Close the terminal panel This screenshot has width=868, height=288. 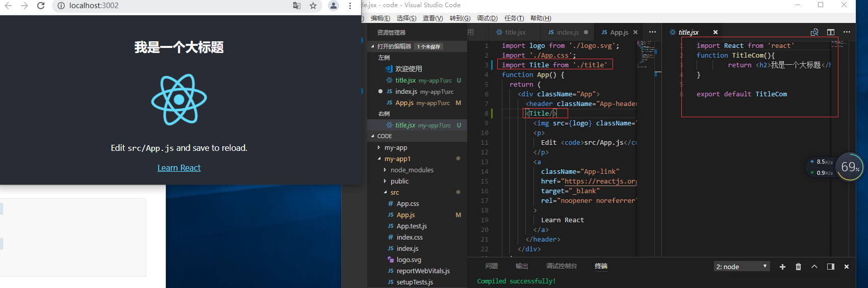[x=847, y=267]
